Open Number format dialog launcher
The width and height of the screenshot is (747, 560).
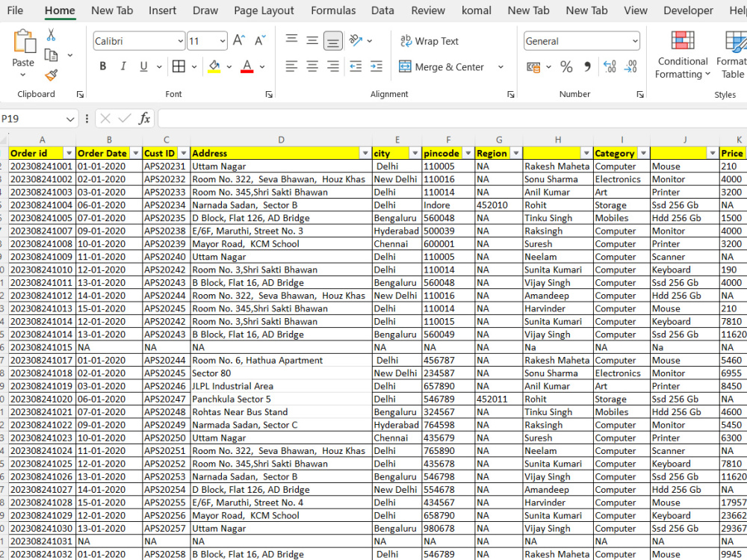point(640,94)
